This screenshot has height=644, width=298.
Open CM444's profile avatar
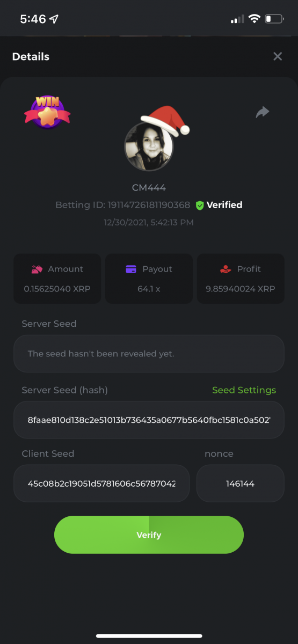coord(149,146)
